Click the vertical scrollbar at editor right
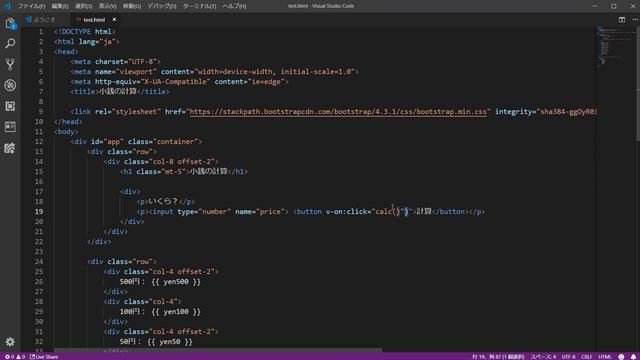Viewport: 640px width, 360px height. (638, 84)
